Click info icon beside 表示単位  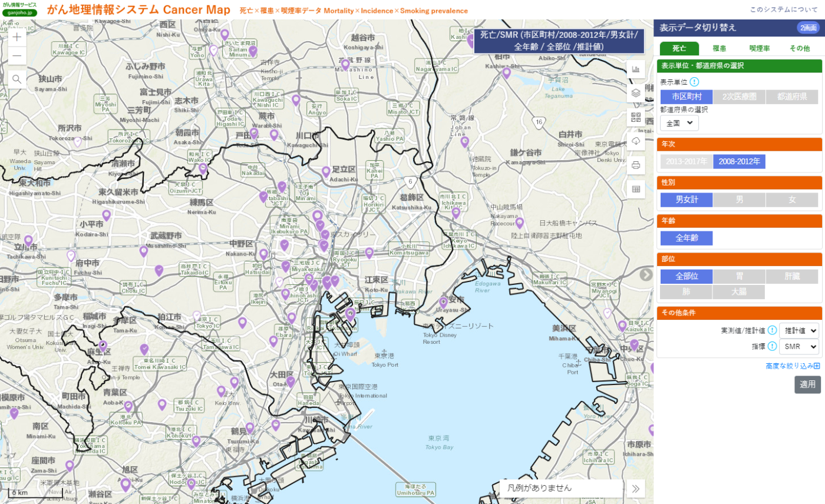(x=694, y=82)
